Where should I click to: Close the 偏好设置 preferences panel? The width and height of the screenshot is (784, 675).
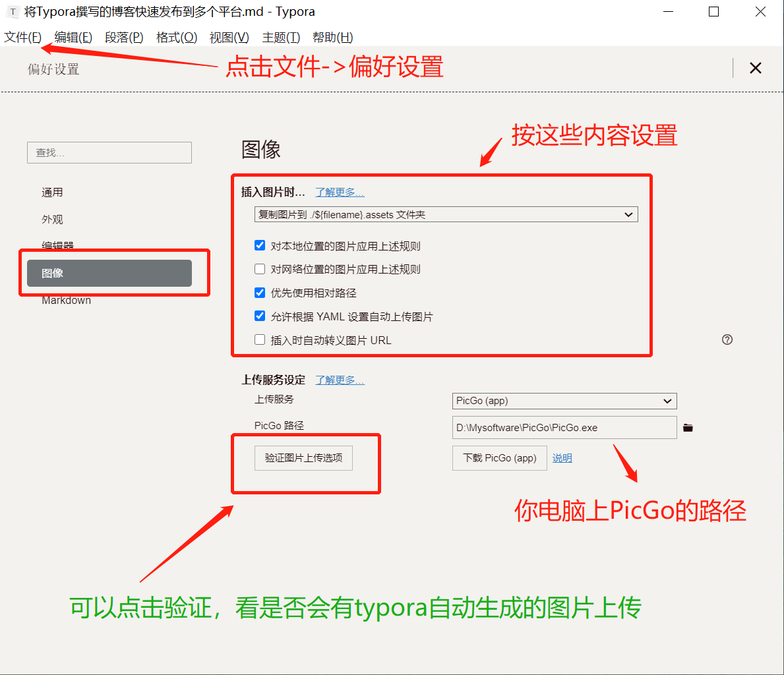(755, 67)
